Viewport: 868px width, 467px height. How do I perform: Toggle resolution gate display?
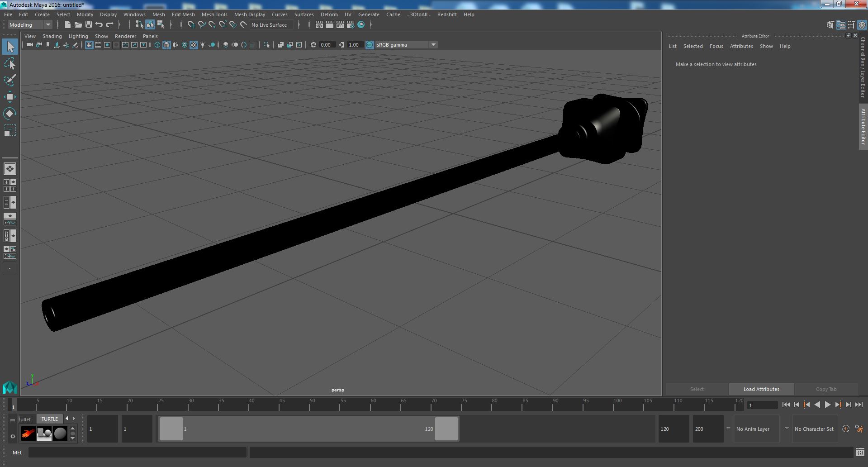click(x=107, y=45)
